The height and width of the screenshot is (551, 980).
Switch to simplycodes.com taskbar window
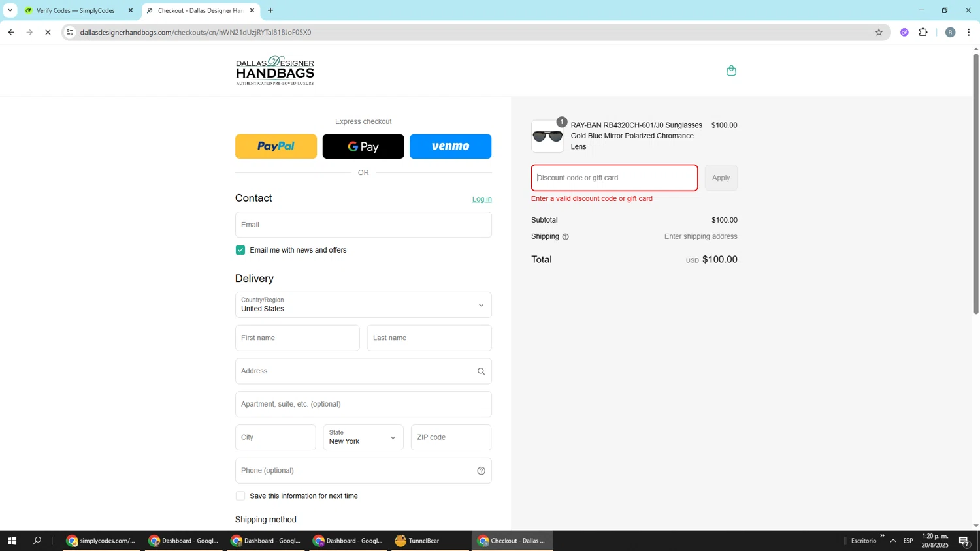pos(102,541)
